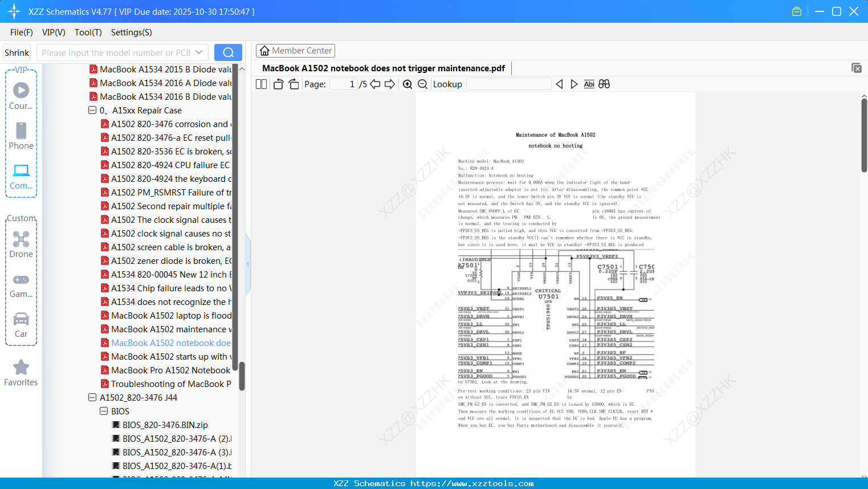Click the window restore icon on the document tab bar
The image size is (868, 489).
[857, 68]
